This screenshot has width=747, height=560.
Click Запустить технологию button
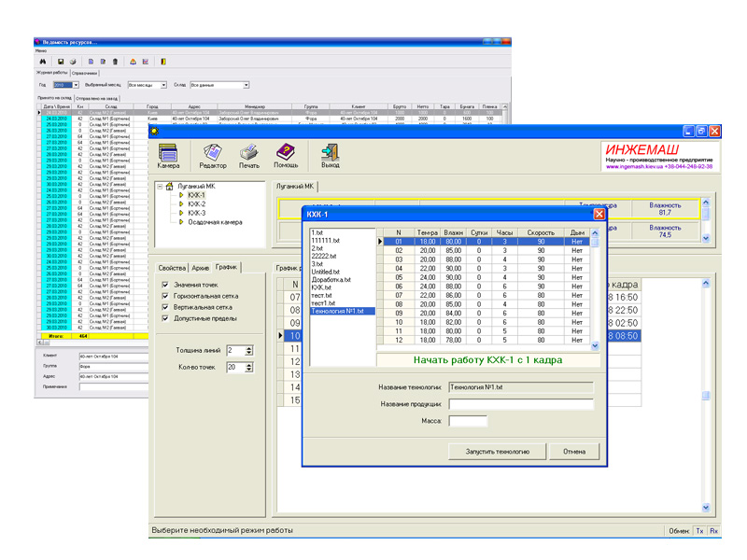499,451
